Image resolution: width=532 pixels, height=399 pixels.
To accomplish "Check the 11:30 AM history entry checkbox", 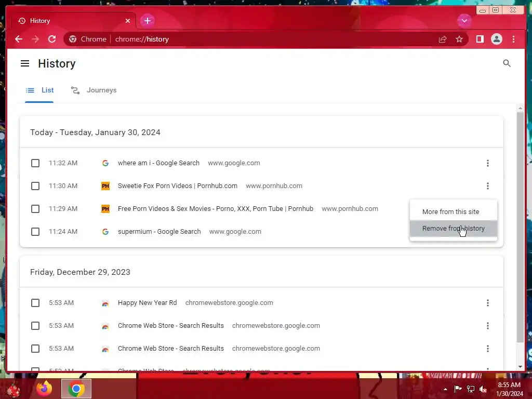I will pyautogui.click(x=35, y=186).
